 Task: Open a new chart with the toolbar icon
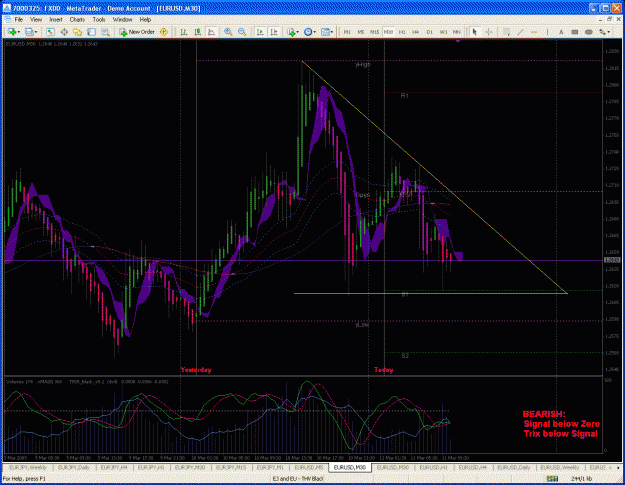pos(12,32)
